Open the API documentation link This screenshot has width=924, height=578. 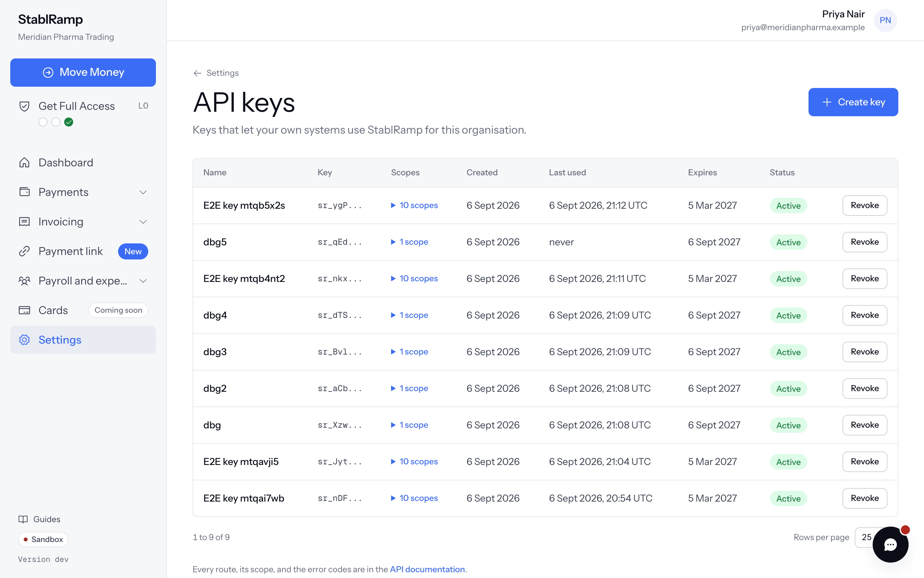tap(427, 569)
